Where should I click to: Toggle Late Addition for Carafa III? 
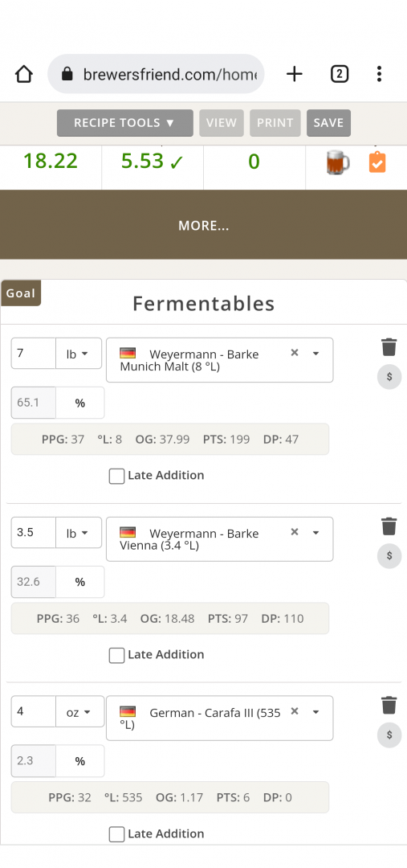tap(116, 834)
